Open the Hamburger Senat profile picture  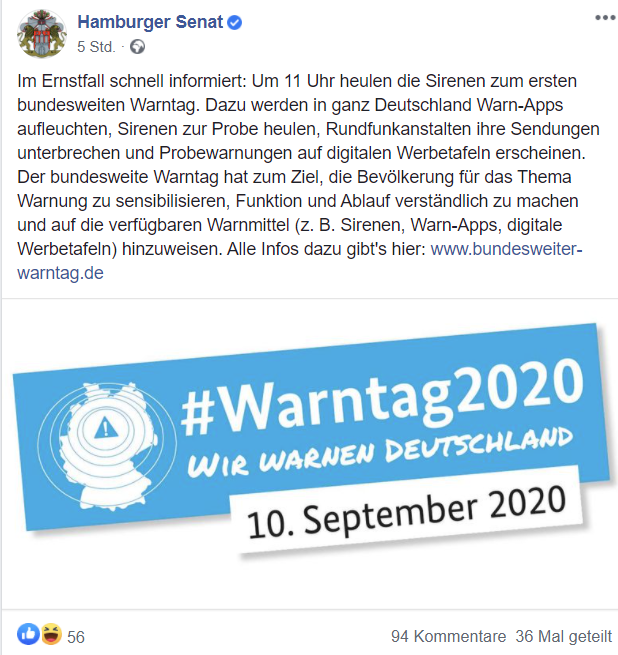pyautogui.click(x=42, y=34)
